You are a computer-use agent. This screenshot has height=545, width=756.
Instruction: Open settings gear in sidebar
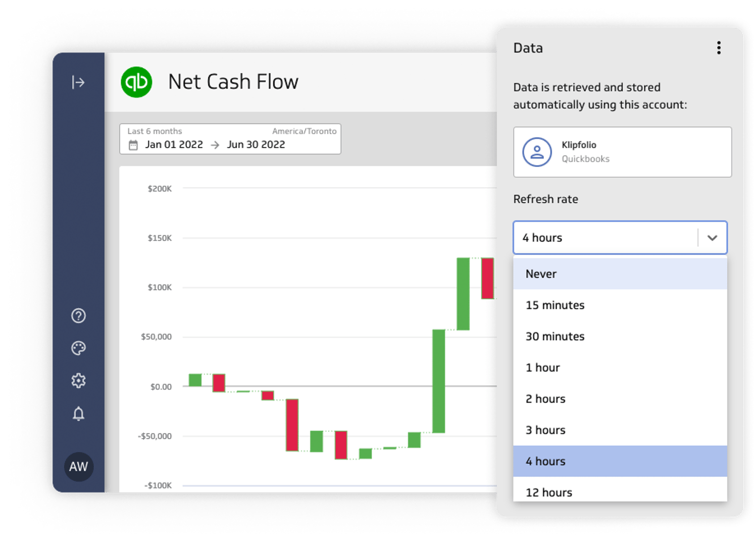coord(78,380)
